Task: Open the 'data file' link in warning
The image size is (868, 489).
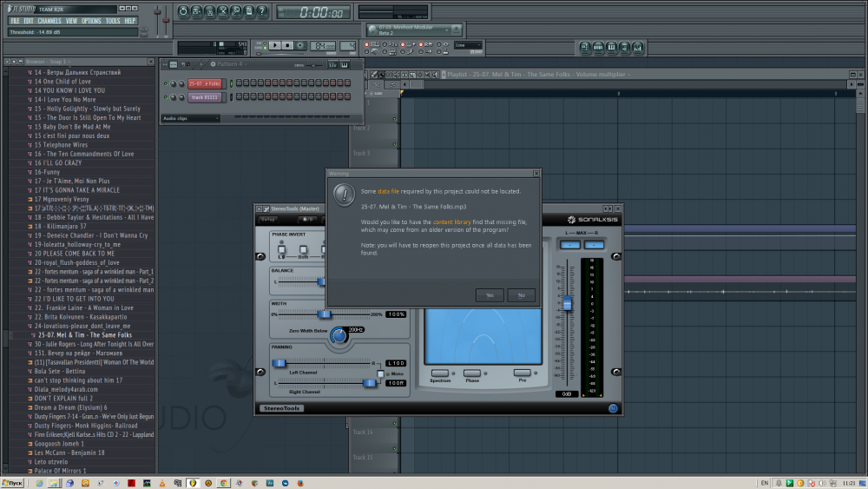Action: 388,191
